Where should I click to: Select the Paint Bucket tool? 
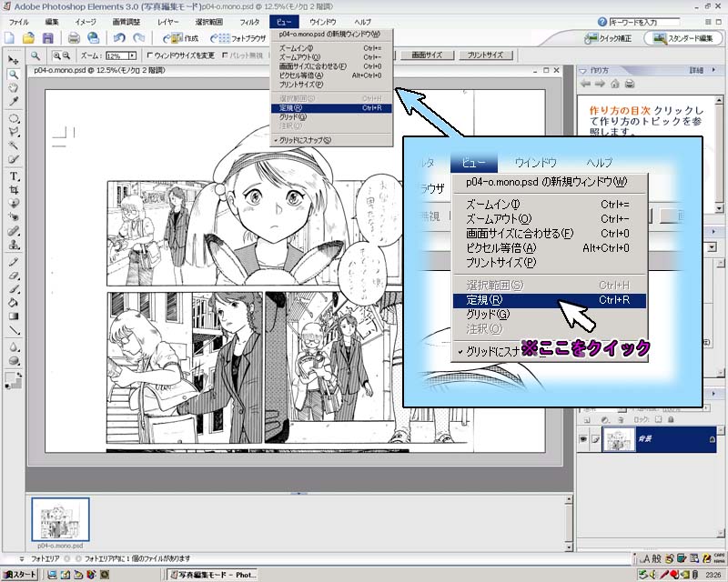point(14,303)
